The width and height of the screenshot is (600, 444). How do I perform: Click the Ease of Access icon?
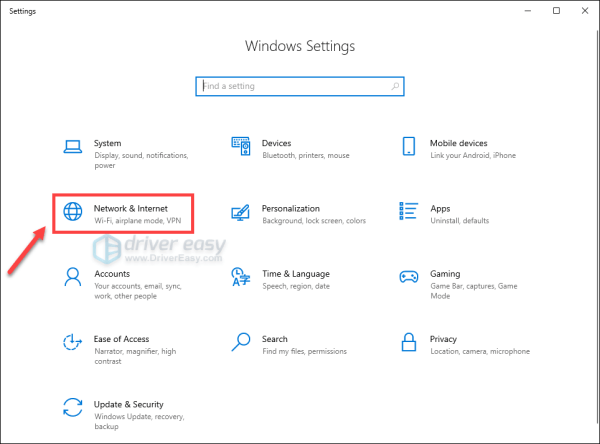click(x=72, y=343)
